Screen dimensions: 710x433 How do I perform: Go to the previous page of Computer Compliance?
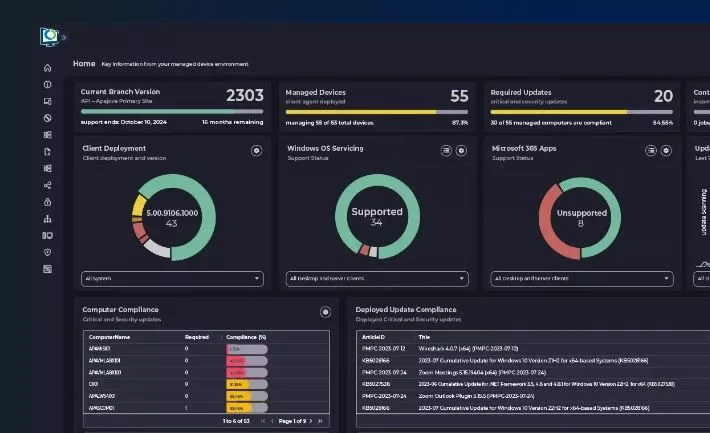click(x=272, y=421)
